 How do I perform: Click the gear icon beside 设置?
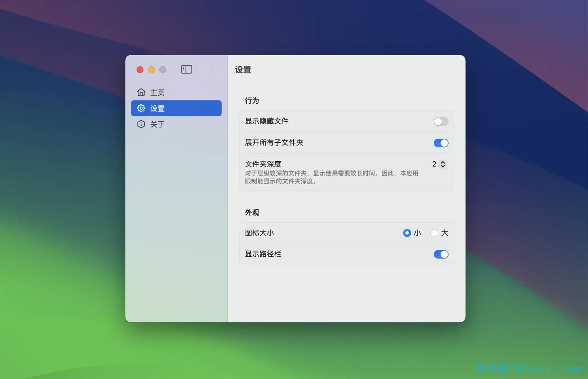point(141,108)
